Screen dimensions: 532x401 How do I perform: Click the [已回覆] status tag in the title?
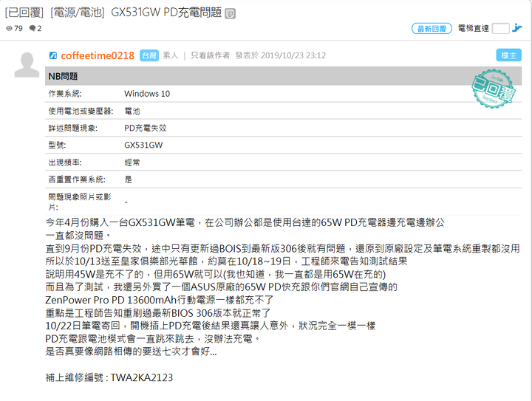coord(24,13)
